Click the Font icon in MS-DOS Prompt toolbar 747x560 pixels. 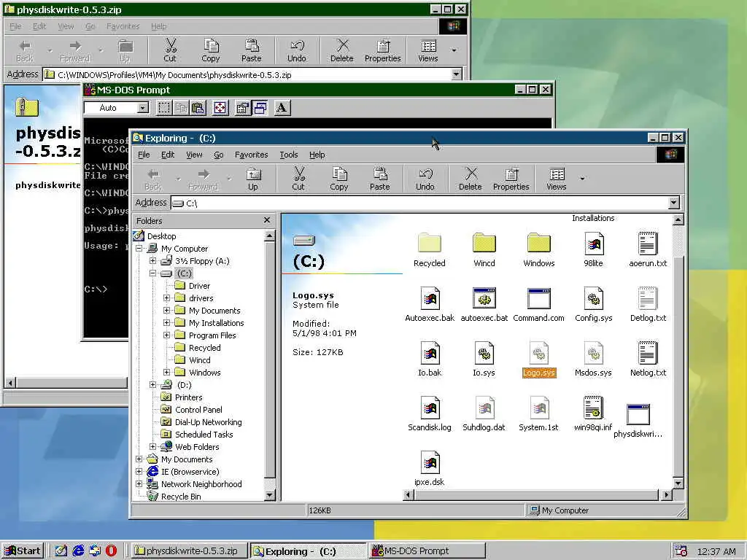282,108
